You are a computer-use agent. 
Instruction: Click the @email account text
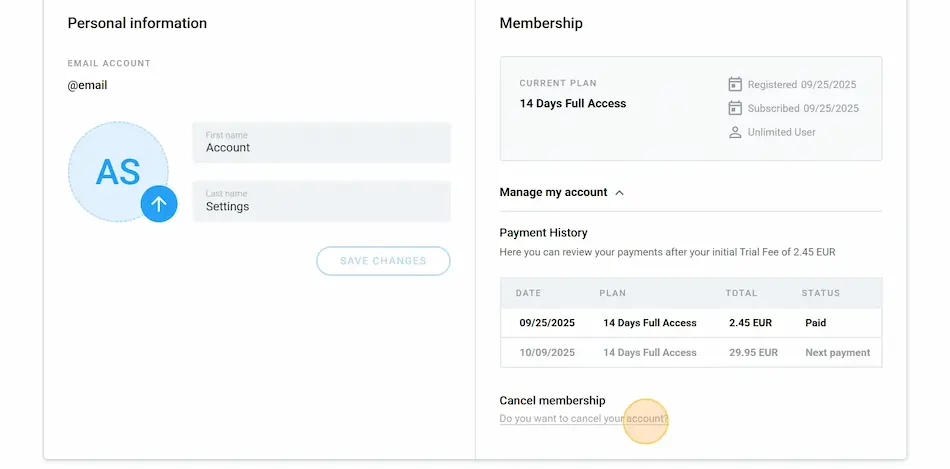pos(87,86)
